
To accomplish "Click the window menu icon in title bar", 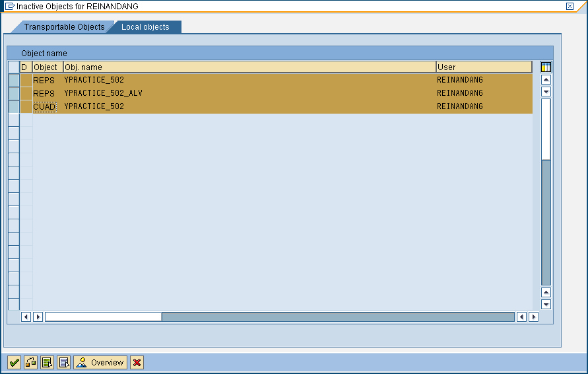I will [x=10, y=6].
